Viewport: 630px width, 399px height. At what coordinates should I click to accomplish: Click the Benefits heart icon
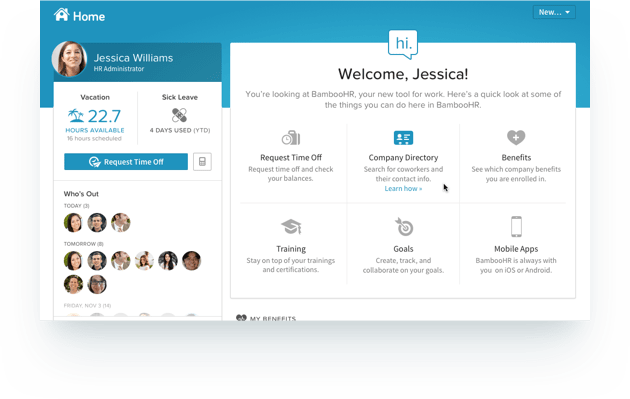click(516, 137)
